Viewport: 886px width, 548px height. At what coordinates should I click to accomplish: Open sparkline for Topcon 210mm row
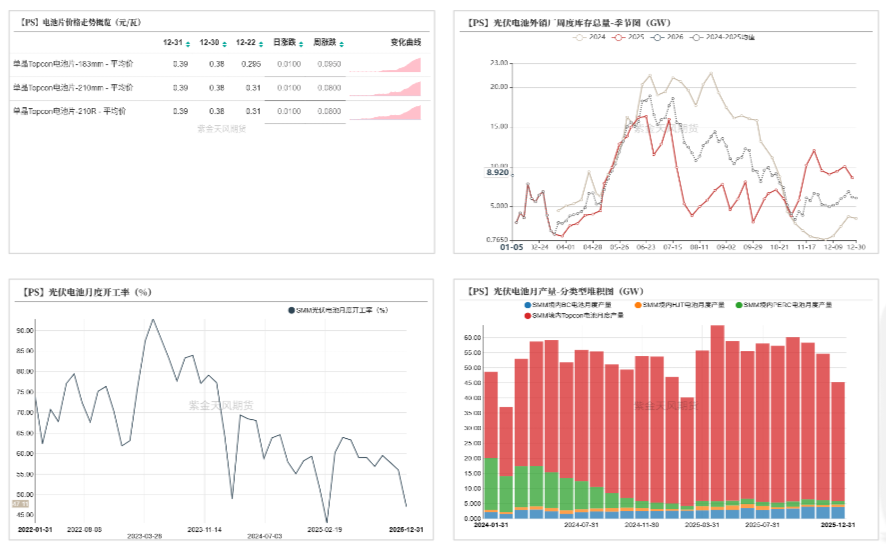click(385, 88)
